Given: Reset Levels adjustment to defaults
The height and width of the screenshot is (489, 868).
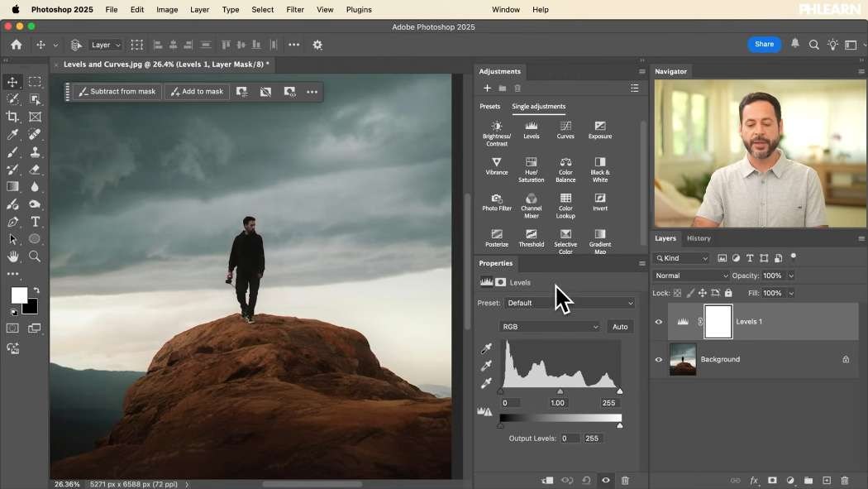Looking at the screenshot, I should (x=586, y=480).
